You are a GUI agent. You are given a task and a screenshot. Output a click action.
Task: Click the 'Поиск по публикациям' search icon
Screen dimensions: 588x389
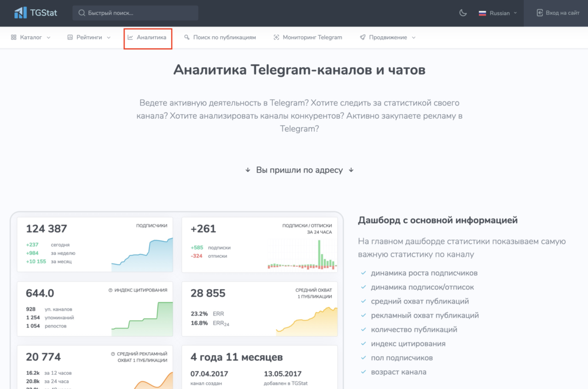click(x=187, y=37)
